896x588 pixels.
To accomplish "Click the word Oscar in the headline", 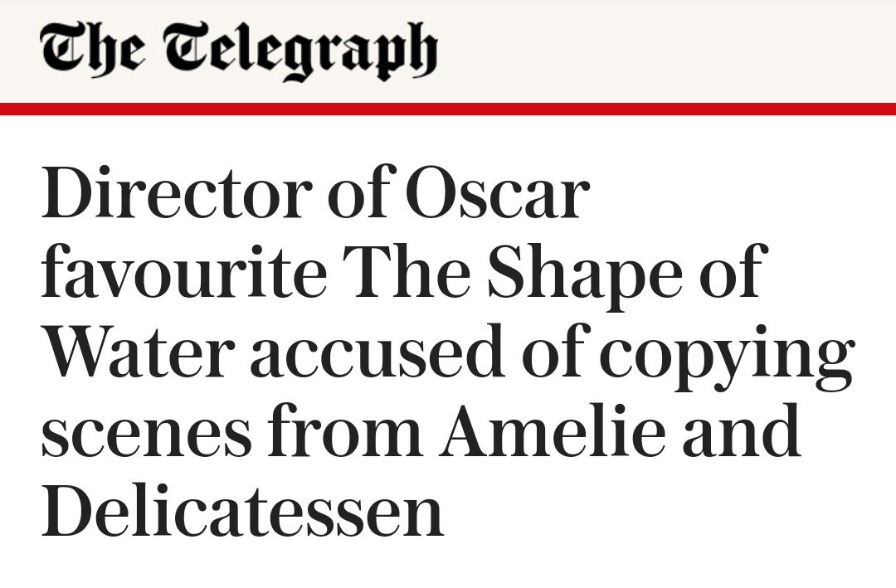I will (498, 192).
